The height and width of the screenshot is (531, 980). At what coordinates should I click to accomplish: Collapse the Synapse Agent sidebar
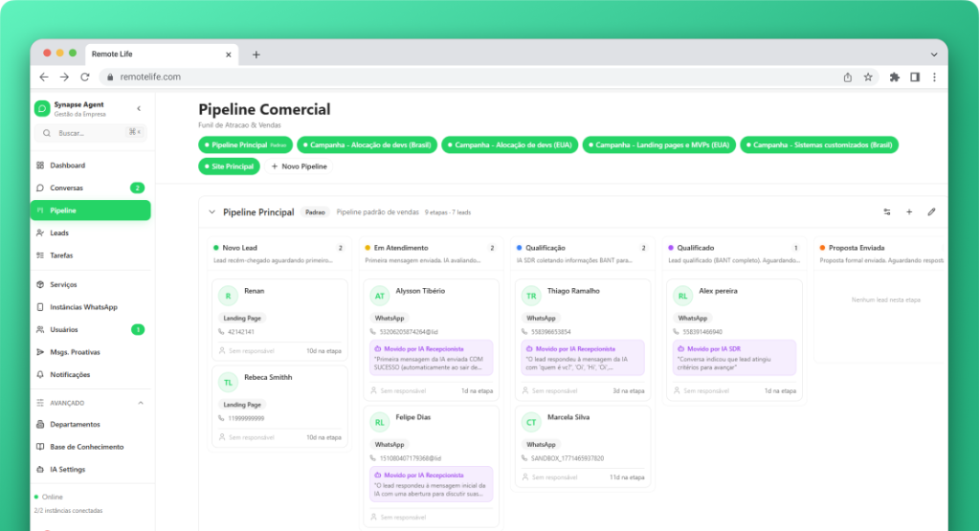pos(138,109)
